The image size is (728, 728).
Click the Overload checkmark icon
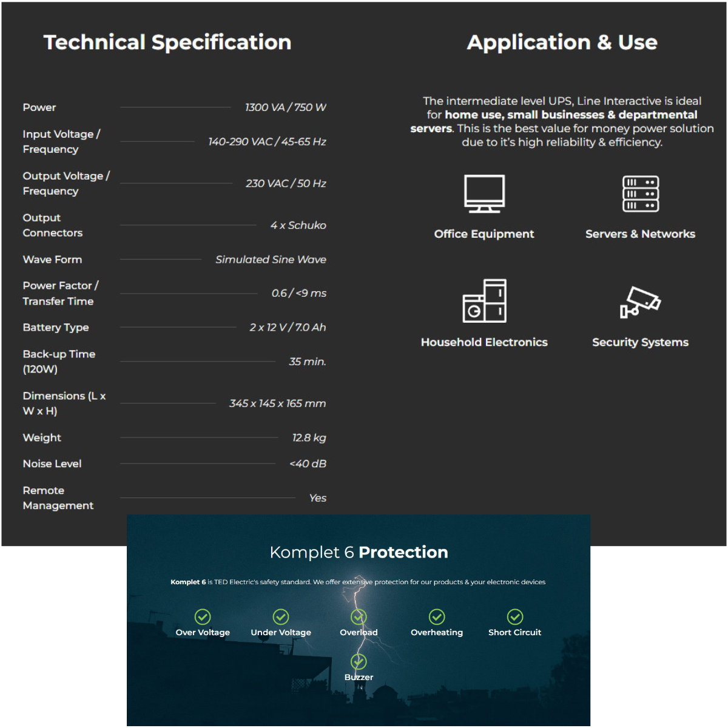coord(359,617)
